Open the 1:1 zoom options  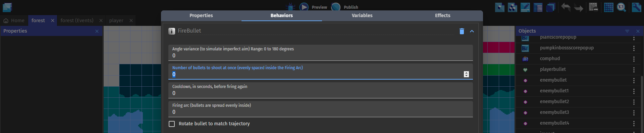621,7
